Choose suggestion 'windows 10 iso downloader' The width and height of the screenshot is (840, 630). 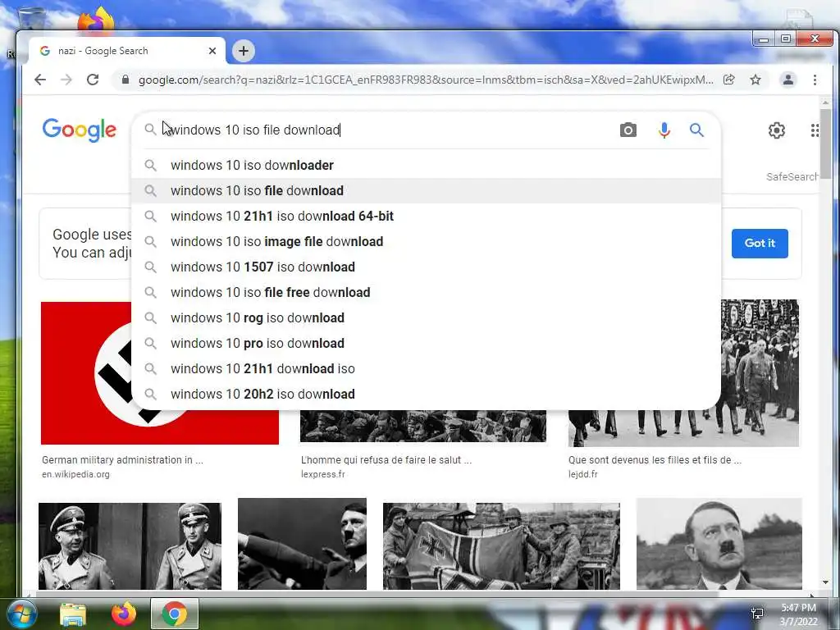tap(426, 165)
